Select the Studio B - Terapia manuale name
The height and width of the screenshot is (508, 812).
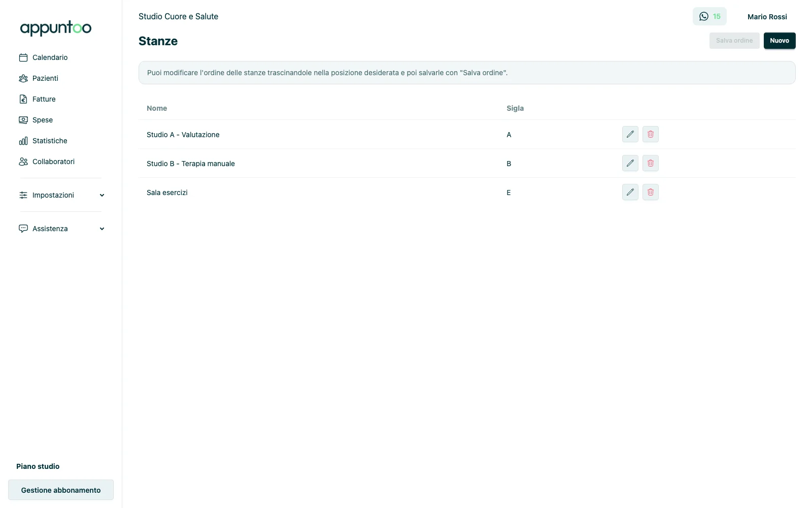coord(191,164)
